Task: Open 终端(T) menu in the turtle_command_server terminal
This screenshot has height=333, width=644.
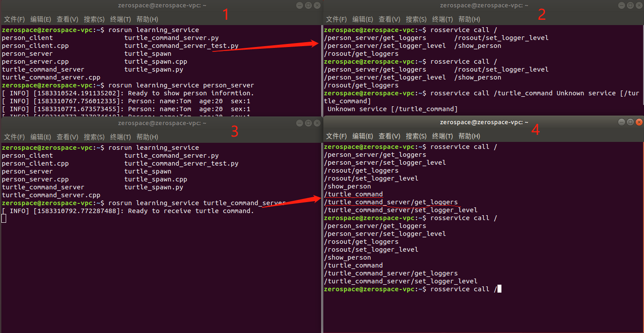Action: (x=121, y=137)
